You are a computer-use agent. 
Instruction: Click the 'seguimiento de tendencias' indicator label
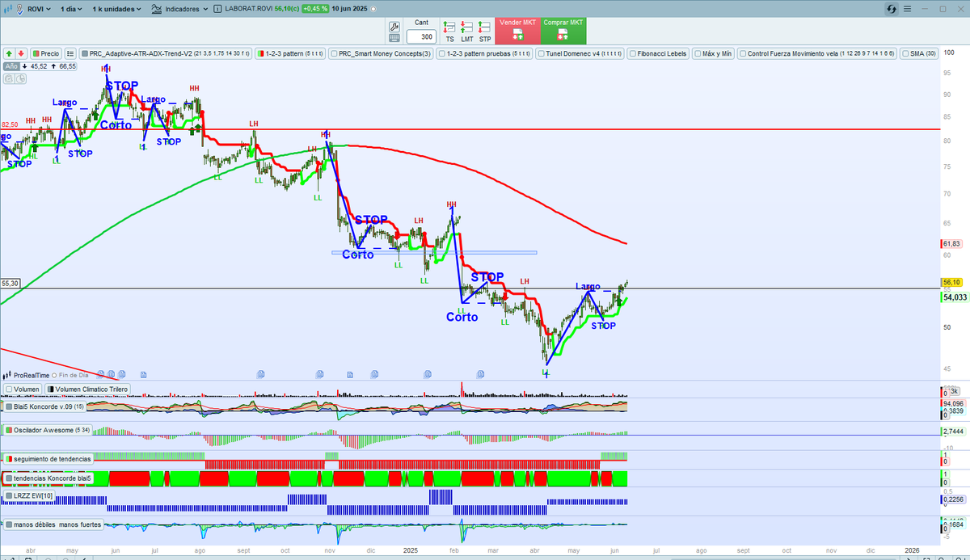(49, 458)
